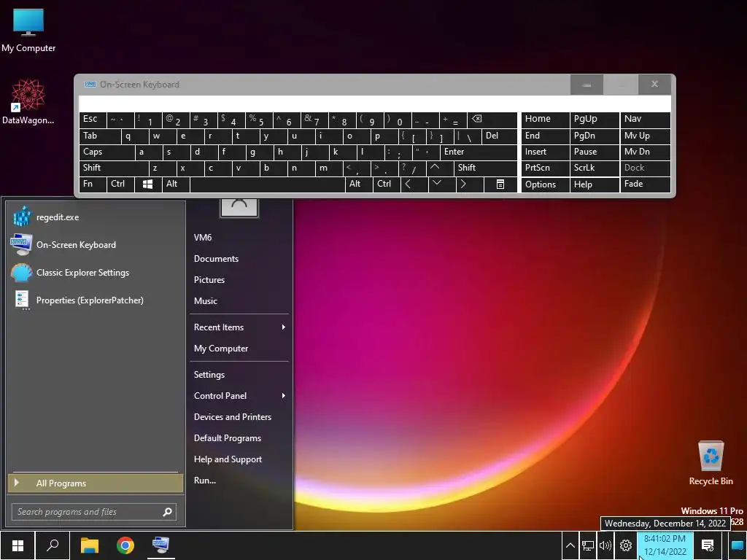Click the Search programs and files field

coord(94,512)
